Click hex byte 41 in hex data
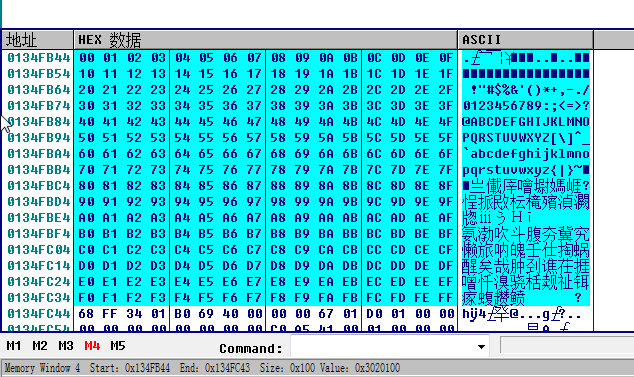 110,122
